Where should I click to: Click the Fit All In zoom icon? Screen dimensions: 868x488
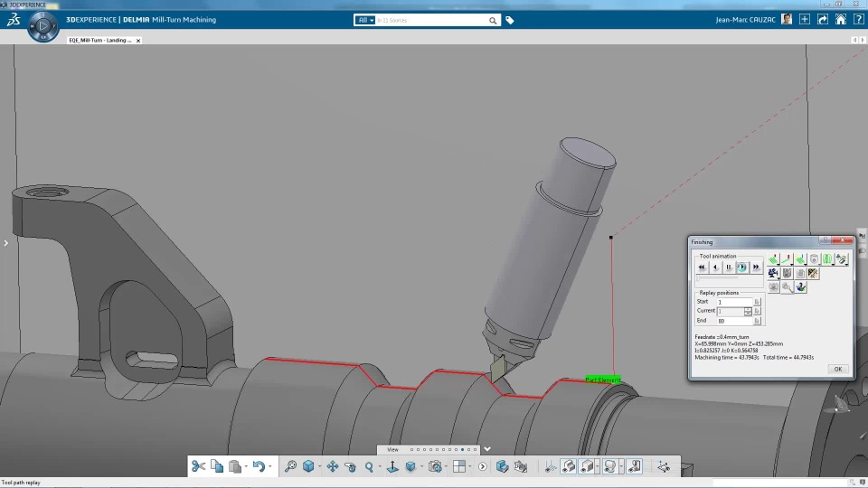290,466
